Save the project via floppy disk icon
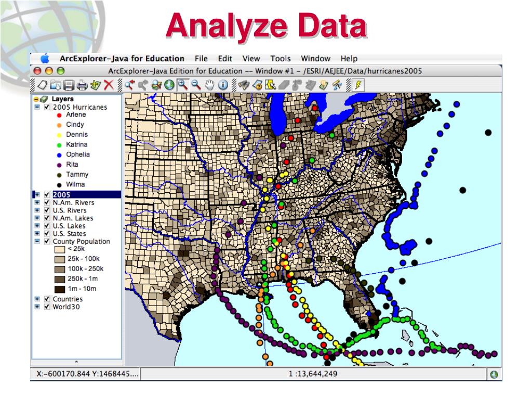The image size is (532, 399). 69,85
